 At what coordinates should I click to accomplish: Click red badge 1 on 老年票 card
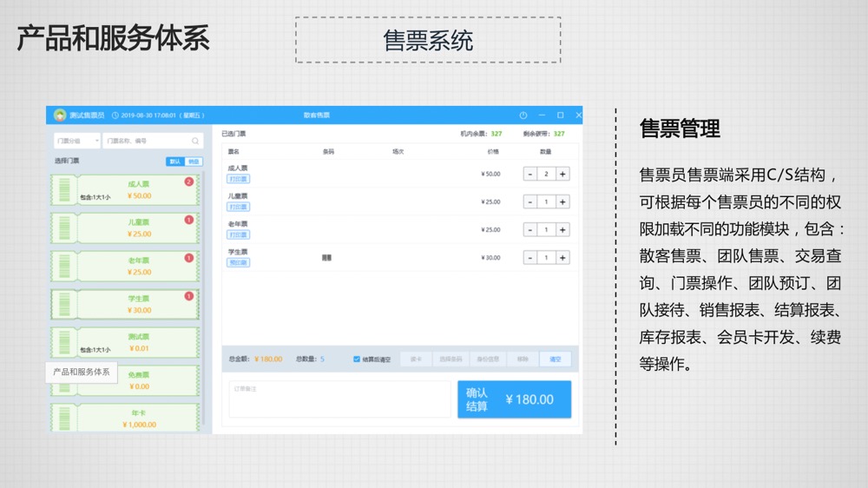188,258
